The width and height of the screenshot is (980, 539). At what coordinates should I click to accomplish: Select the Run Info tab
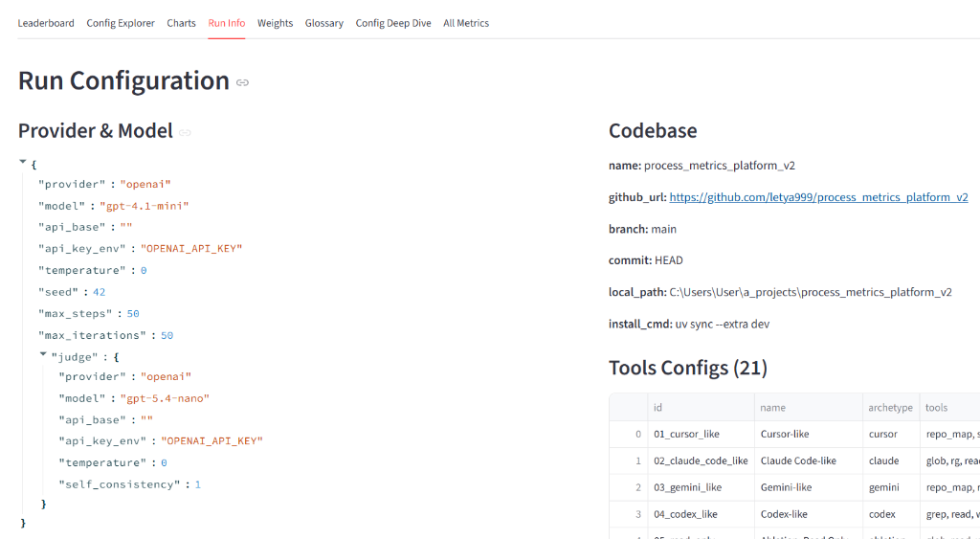pyautogui.click(x=226, y=23)
